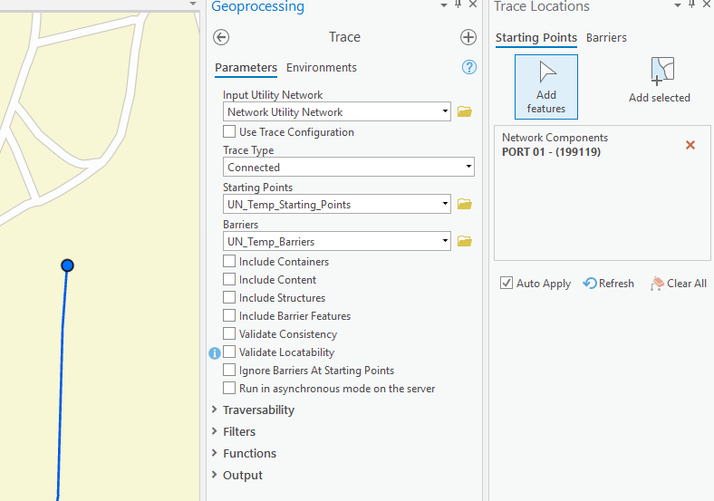Toggle Ignore Barriers At Starting Points

(x=229, y=370)
